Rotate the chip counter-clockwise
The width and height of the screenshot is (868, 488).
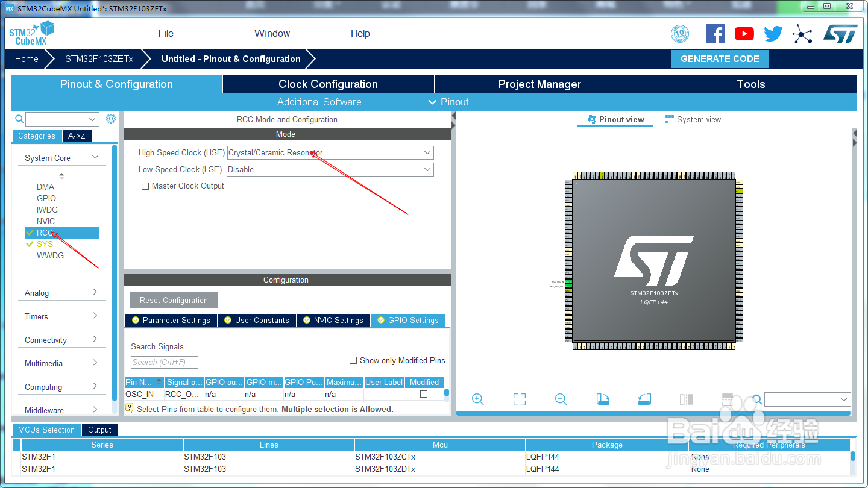point(644,399)
